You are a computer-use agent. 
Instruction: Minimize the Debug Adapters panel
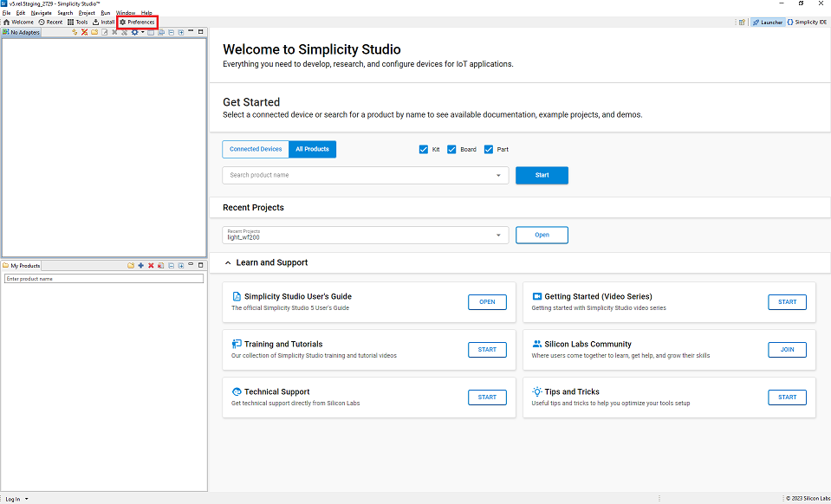tap(191, 31)
